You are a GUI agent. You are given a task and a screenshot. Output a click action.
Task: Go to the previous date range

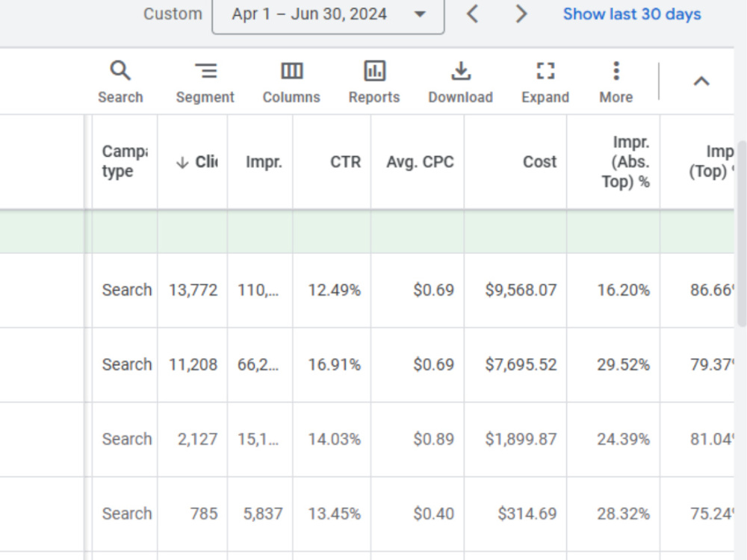[472, 13]
